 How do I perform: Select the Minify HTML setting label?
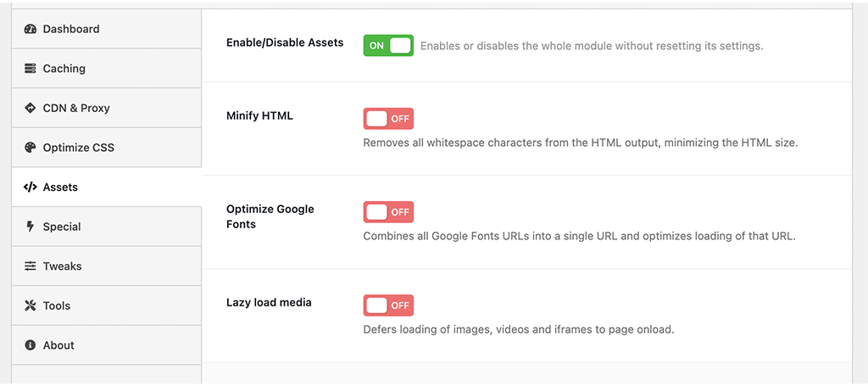pyautogui.click(x=259, y=115)
